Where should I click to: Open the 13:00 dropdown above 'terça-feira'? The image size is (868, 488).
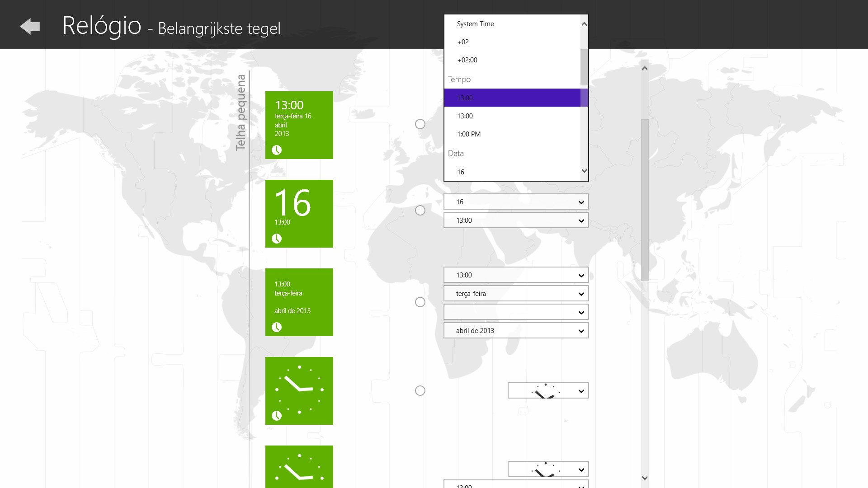pyautogui.click(x=516, y=275)
